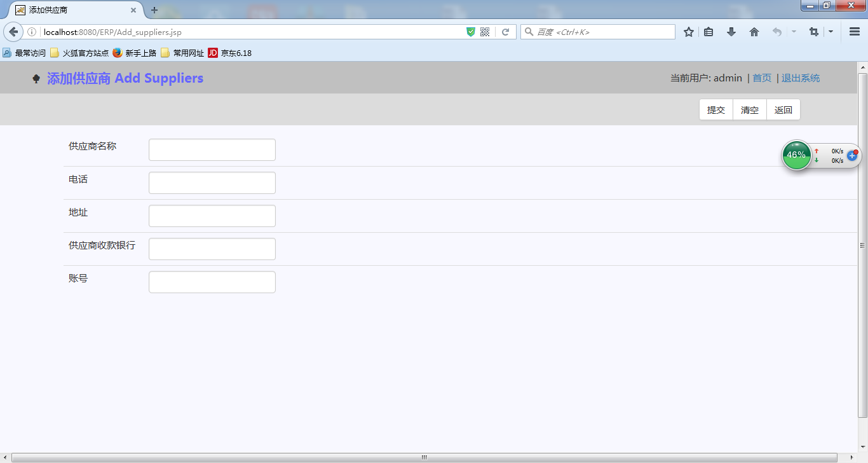Click the green shield security icon
Screen dimensions: 868x463
(471, 32)
